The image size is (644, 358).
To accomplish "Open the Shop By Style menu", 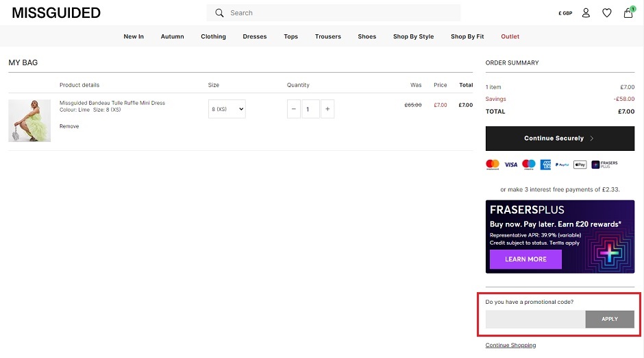I will [413, 36].
